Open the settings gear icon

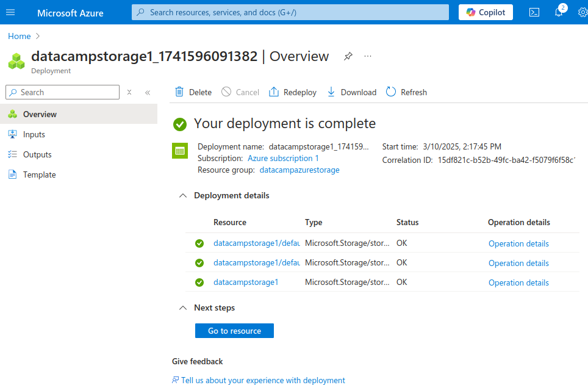[x=583, y=12]
